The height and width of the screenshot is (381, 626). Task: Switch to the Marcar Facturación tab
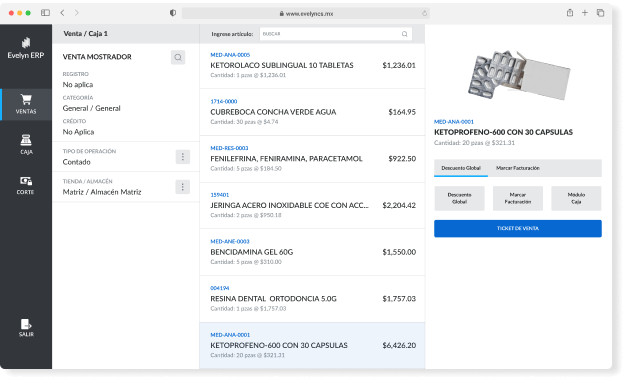point(517,168)
